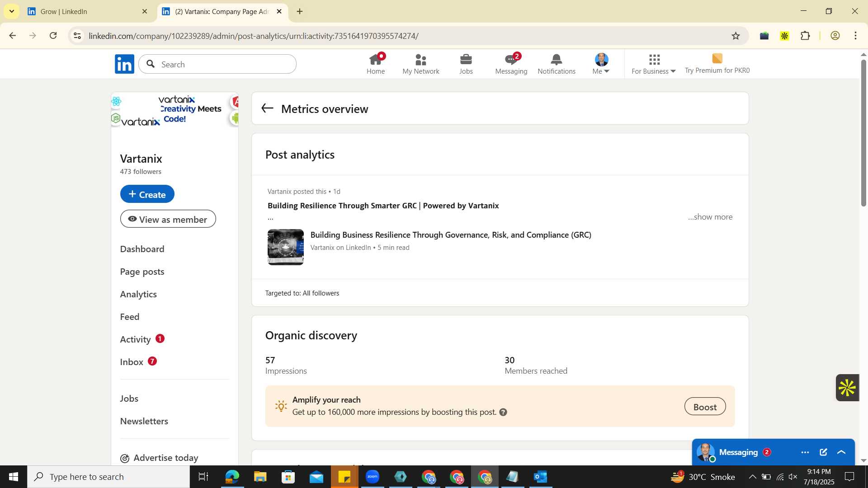Open the Home navigation icon
The image size is (868, 488).
click(x=376, y=64)
